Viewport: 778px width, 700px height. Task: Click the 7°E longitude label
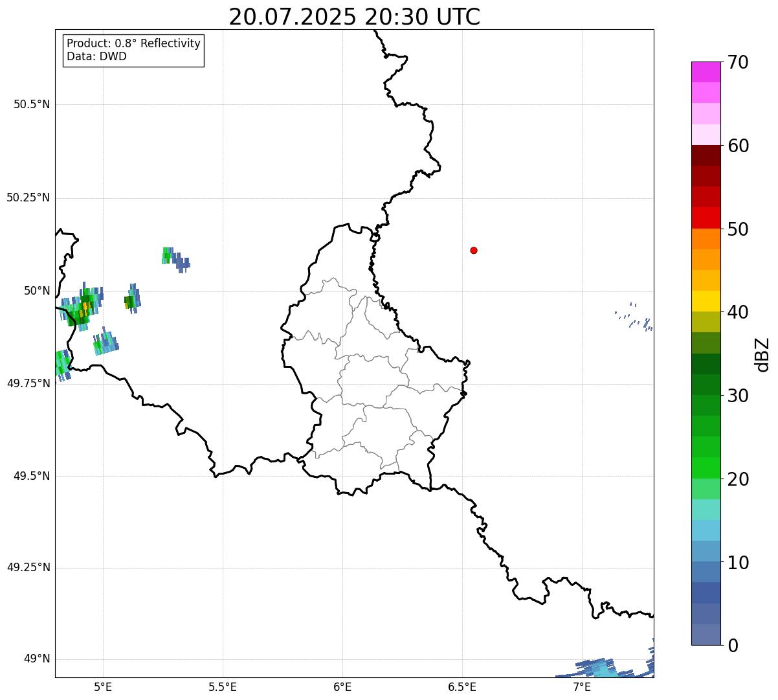point(582,686)
